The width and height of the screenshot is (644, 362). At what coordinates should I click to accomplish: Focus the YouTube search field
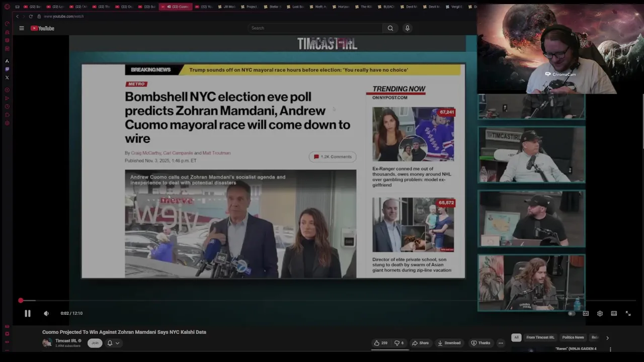tap(315, 28)
